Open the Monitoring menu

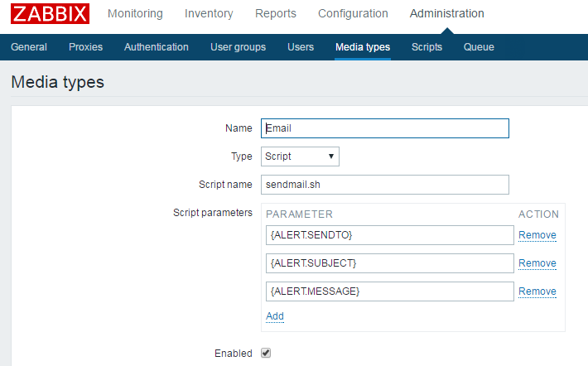pos(135,13)
